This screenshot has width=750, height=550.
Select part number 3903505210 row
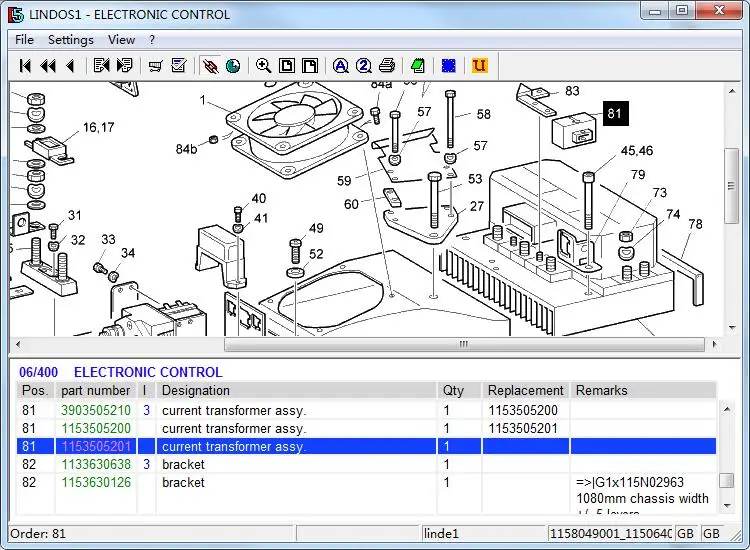click(96, 410)
